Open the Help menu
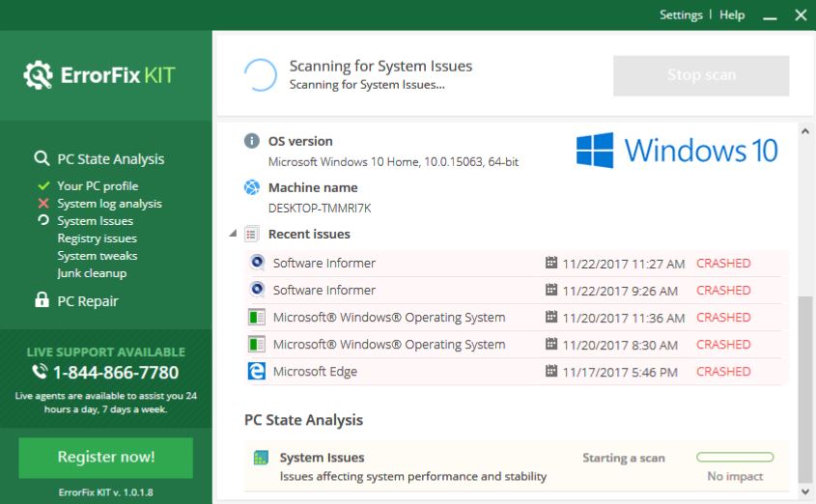The height and width of the screenshot is (504, 816). [732, 15]
